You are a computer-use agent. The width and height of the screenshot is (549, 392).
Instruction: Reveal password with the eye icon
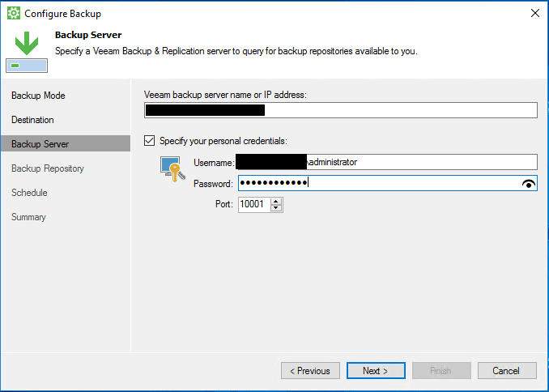click(529, 184)
